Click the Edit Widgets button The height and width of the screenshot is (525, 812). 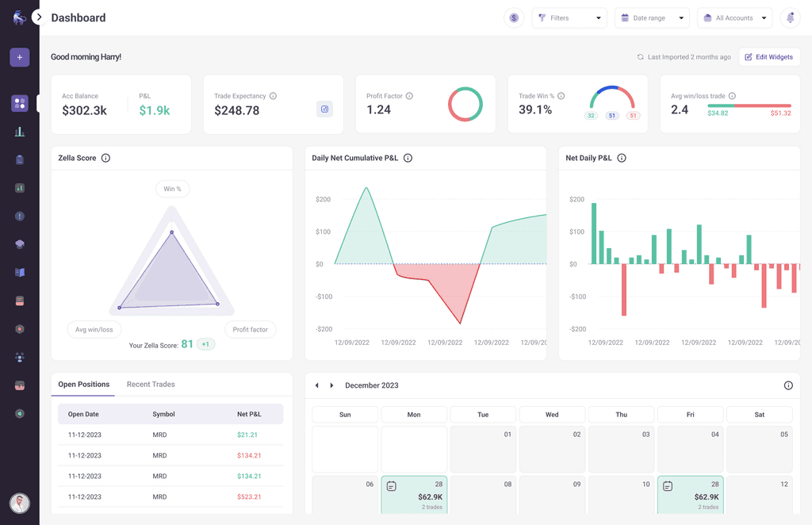(769, 57)
